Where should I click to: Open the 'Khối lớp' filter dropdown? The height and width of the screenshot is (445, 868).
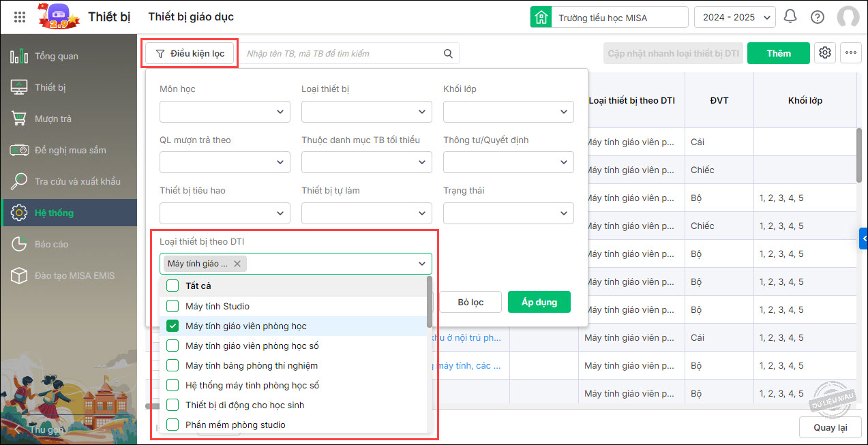(x=508, y=112)
